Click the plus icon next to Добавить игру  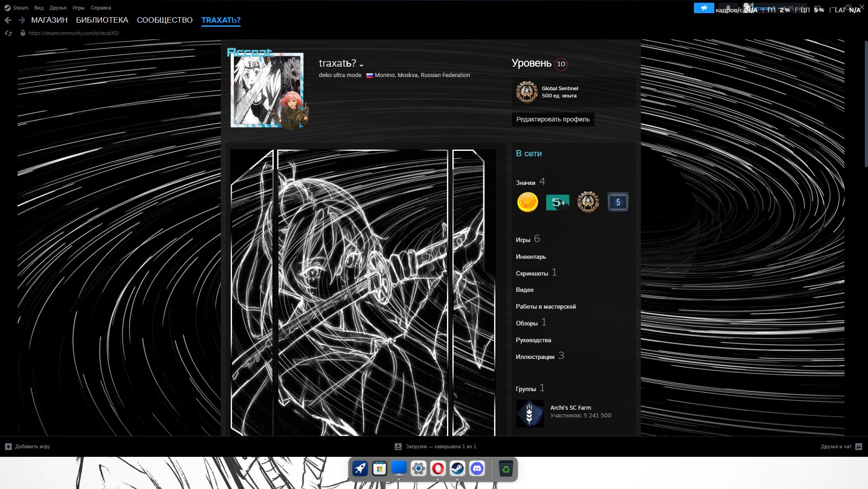(x=8, y=446)
